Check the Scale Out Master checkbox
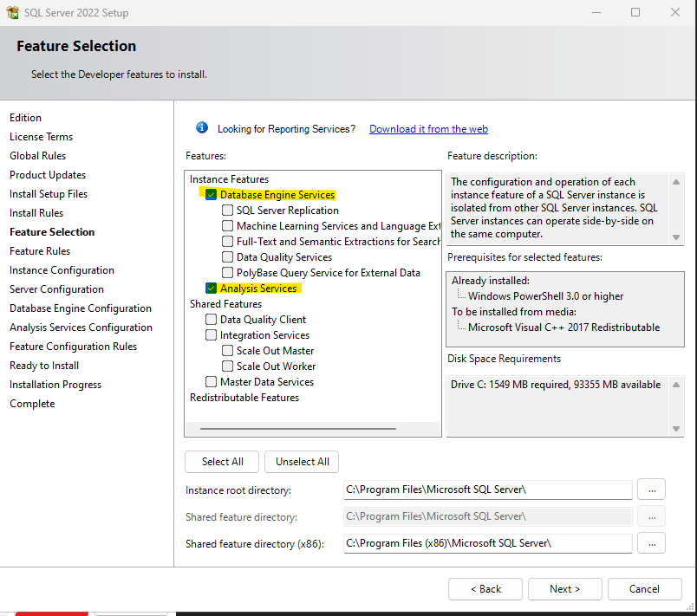Screen dimensions: 697x616 227,350
